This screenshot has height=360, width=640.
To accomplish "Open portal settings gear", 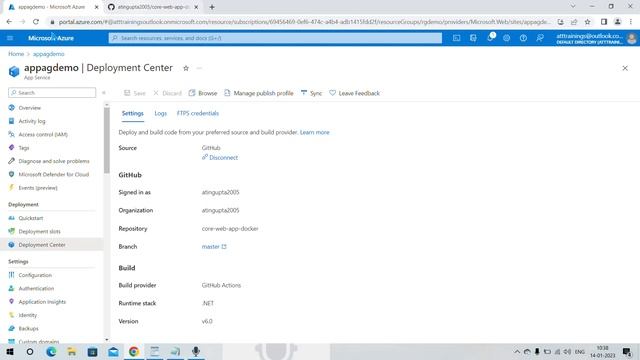I will pos(507,38).
